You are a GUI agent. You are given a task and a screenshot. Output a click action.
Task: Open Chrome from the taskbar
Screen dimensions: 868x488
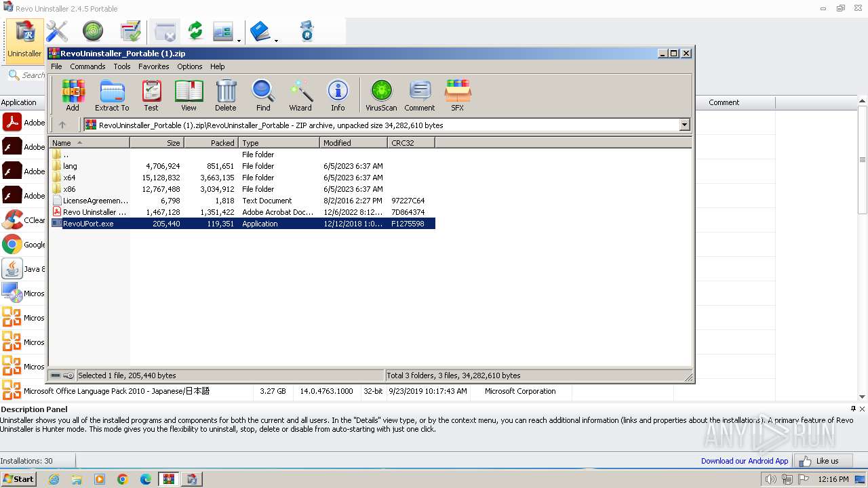(123, 479)
